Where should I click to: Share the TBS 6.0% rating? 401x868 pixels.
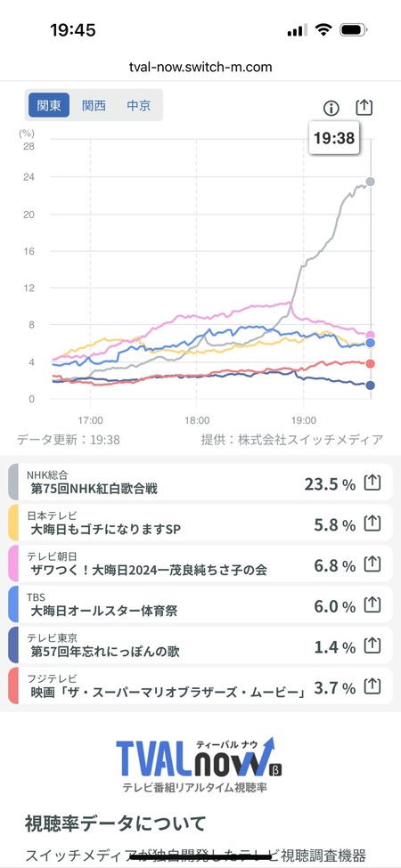[x=372, y=604]
